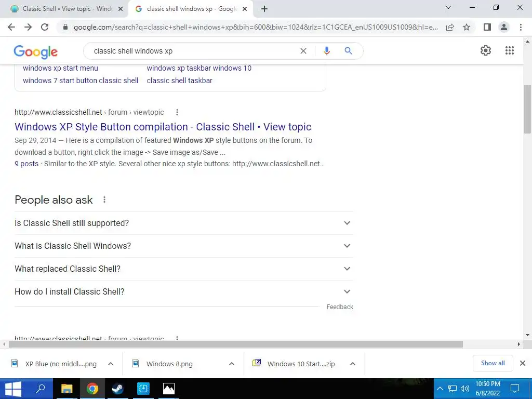The width and height of the screenshot is (532, 399).
Task: Click 'windows xp taskbar windows 10' suggestion
Action: 199,68
